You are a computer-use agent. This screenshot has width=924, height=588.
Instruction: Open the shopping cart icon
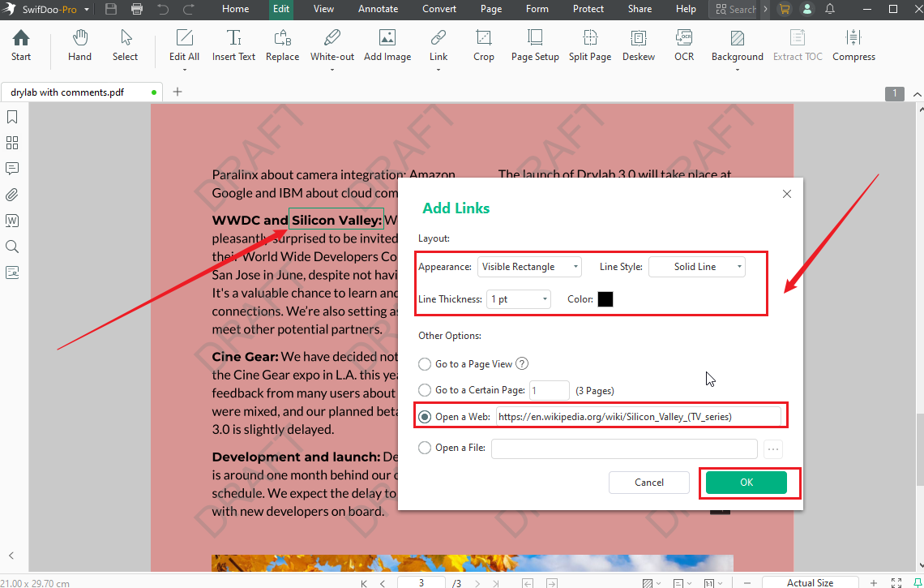(785, 9)
